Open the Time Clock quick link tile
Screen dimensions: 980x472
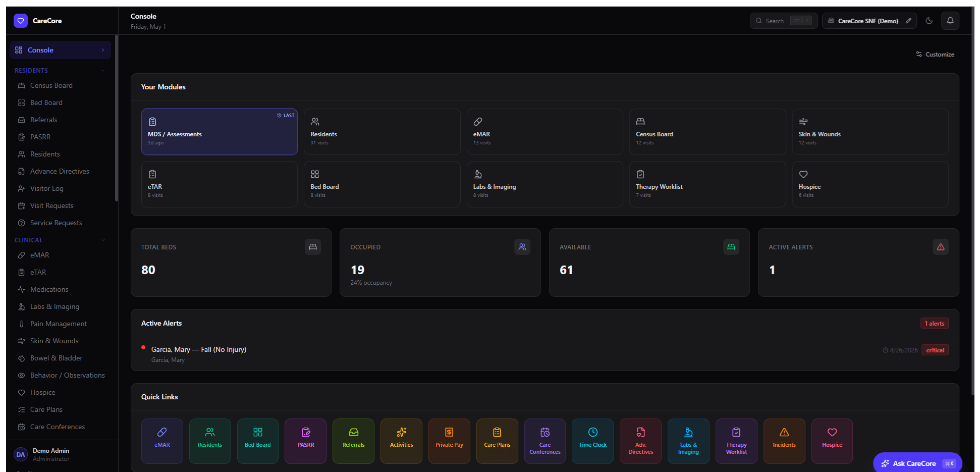coord(593,441)
